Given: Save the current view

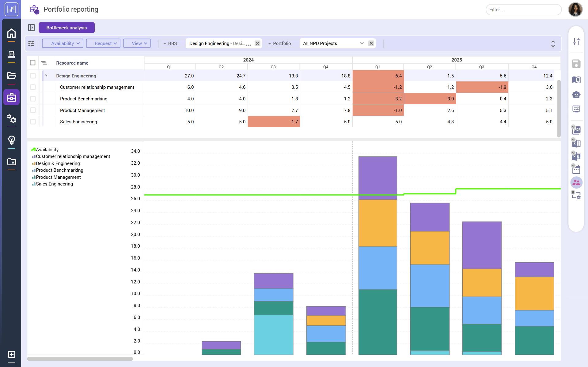Looking at the screenshot, I should pos(576,64).
